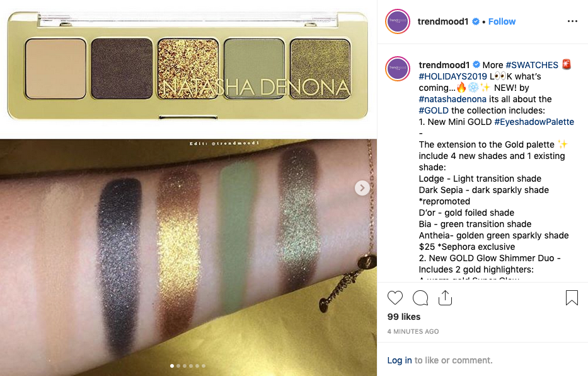The image size is (588, 376).
Task: Share the post using the share icon
Action: click(445, 298)
